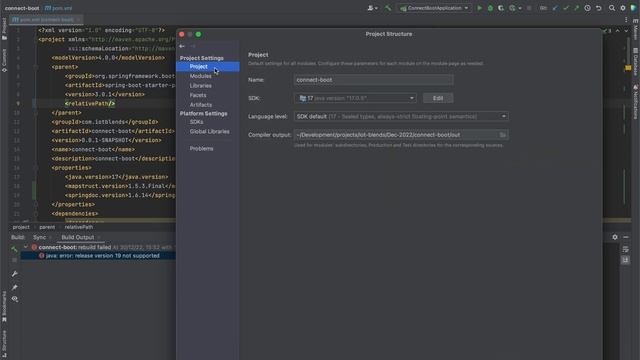Screen dimensions: 640x360
Task: Click the Git commit checkmark icon
Action: pyautogui.click(x=566, y=8)
